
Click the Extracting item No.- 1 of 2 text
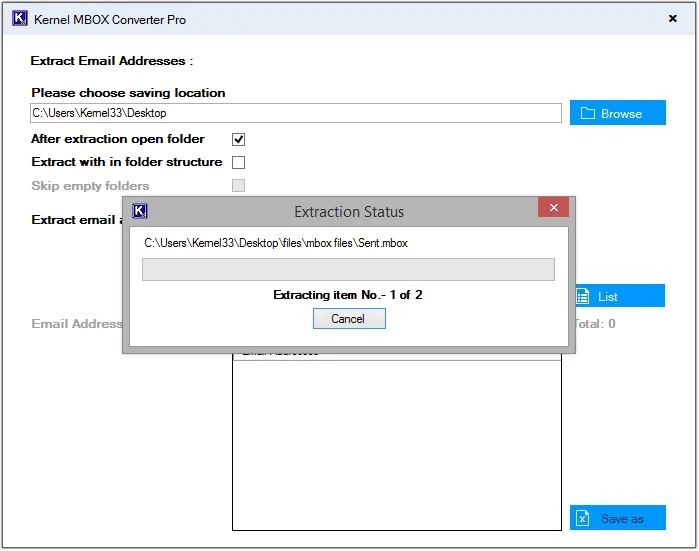point(348,295)
